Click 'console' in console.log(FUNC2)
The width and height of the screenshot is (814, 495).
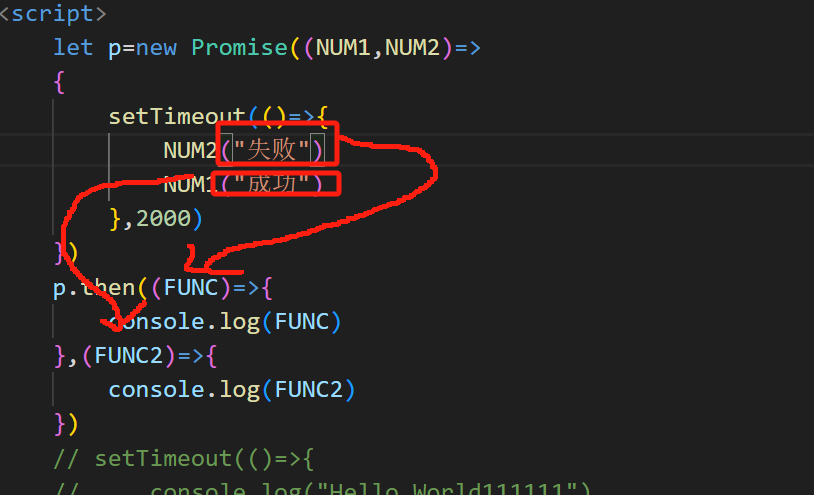[156, 390]
